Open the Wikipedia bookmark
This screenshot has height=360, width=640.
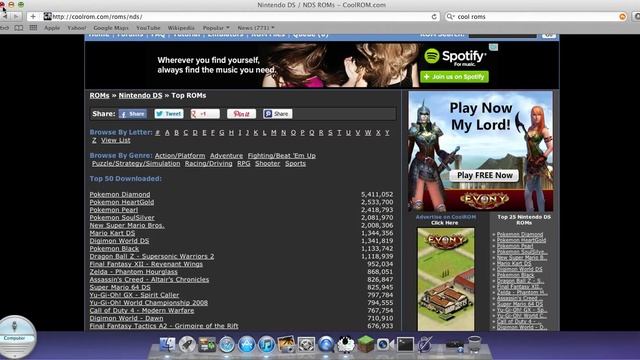(181, 28)
